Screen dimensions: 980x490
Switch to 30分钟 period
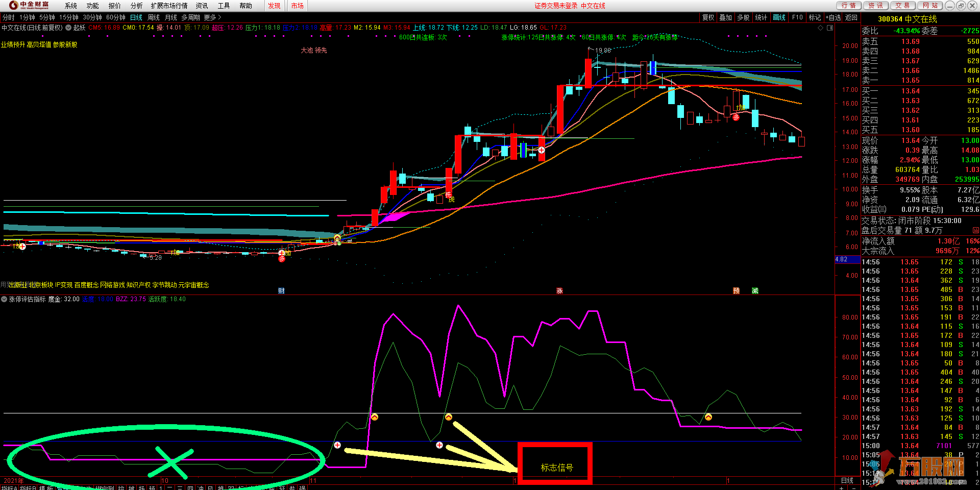click(92, 17)
